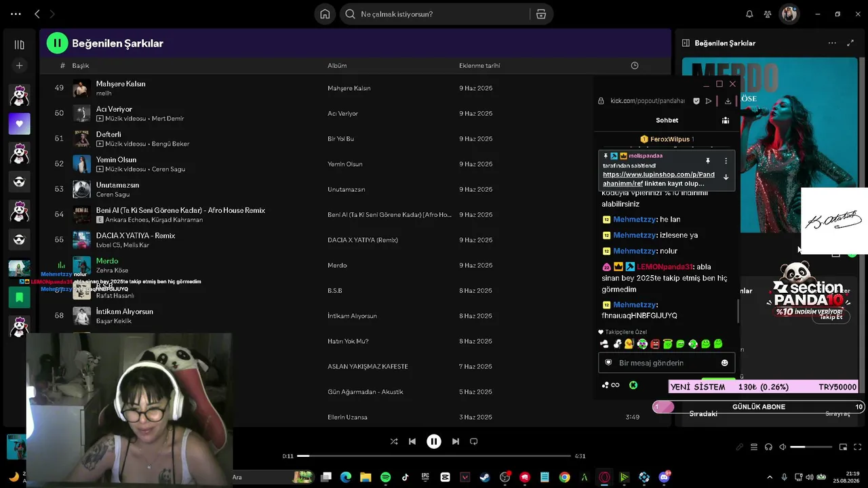The width and height of the screenshot is (868, 488).
Task: Open artist link Ankara Echoes, Kürşad Kahraman
Action: 154,220
